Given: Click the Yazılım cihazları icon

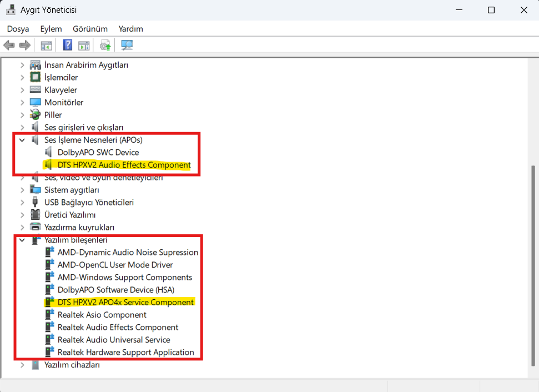Looking at the screenshot, I should [36, 364].
